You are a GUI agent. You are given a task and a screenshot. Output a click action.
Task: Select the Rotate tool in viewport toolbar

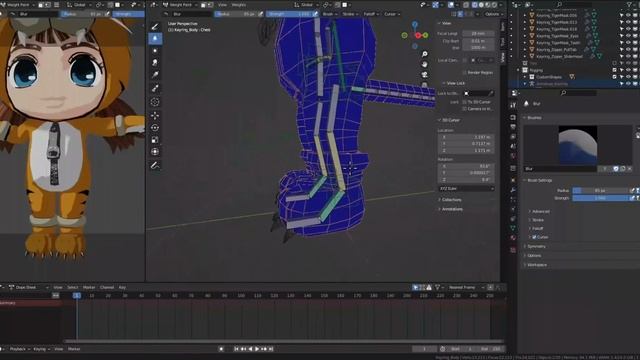pos(155,128)
